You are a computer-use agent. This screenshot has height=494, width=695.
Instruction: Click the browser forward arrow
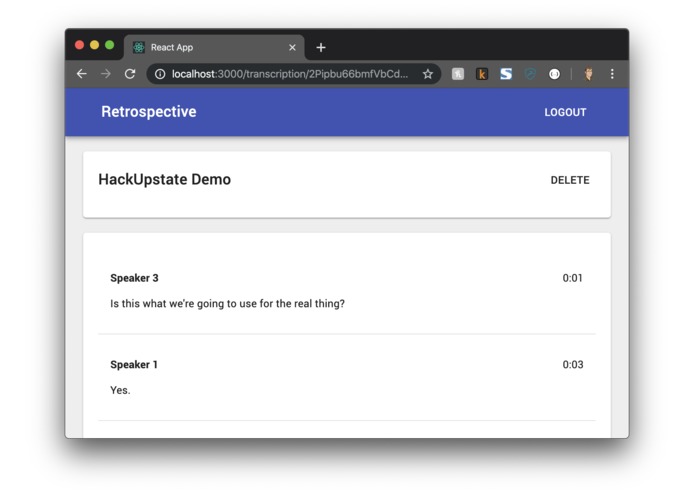(105, 74)
